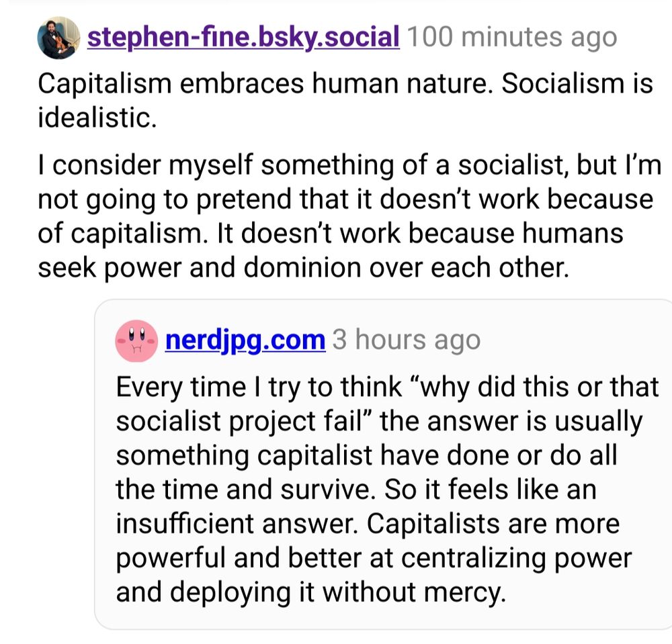Image resolution: width=672 pixels, height=644 pixels.
Task: Click line 'insufficient answer. Capitalists are more'
Action: (x=368, y=524)
